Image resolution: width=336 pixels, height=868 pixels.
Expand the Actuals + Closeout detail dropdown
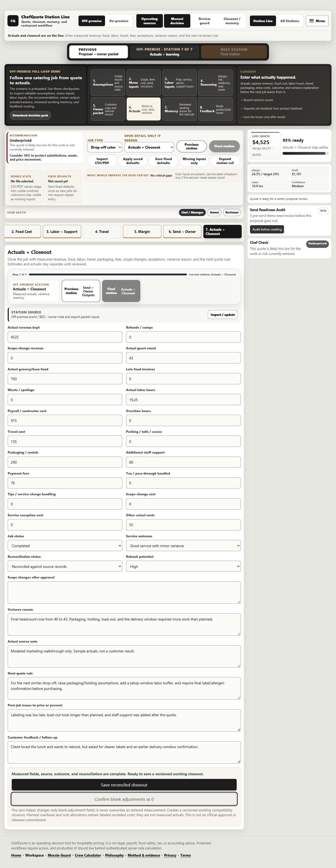(149, 147)
